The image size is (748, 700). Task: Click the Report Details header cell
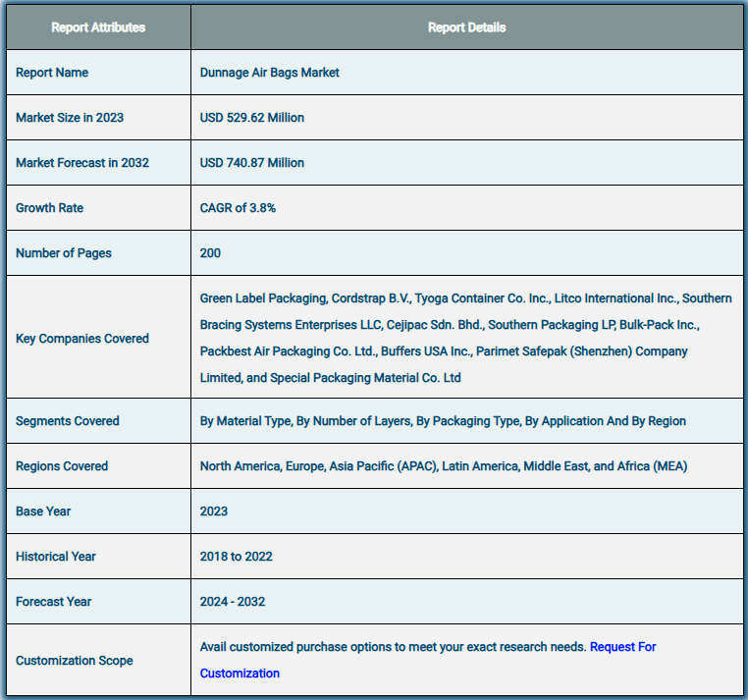click(x=466, y=27)
